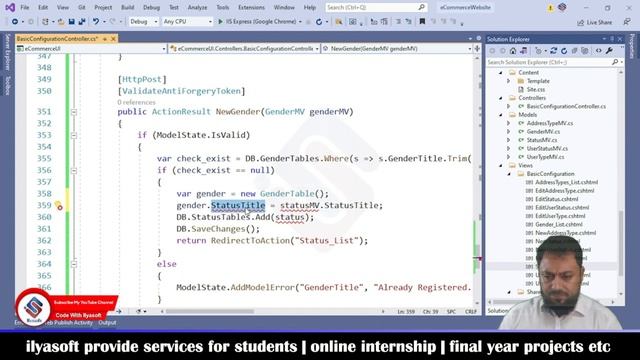Click the editor vertical scrollbar

(477, 180)
